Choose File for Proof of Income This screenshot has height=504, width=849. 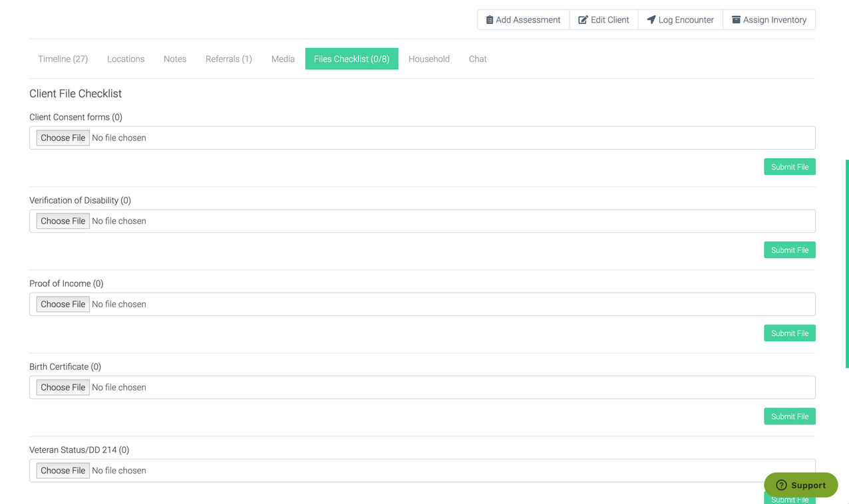[x=63, y=304]
